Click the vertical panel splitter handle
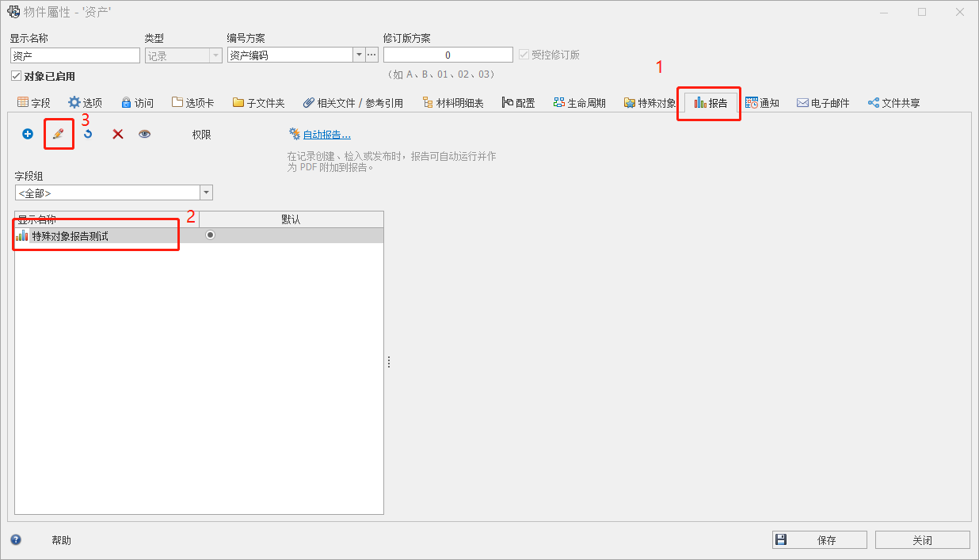This screenshot has height=560, width=979. [389, 362]
